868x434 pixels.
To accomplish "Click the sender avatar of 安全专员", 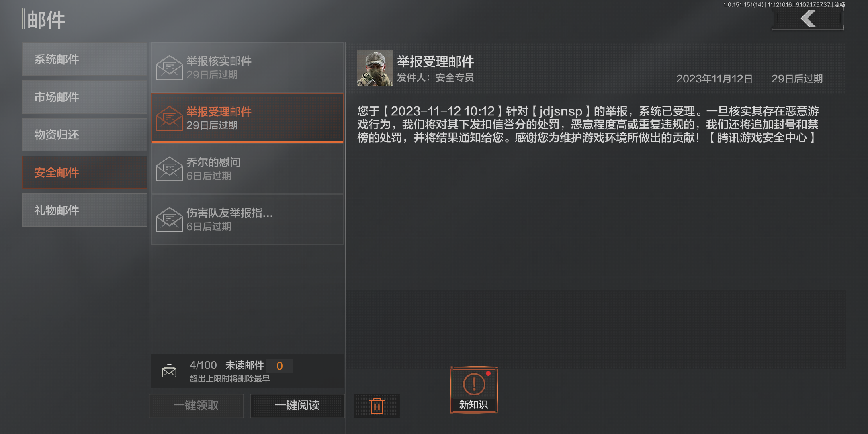I will [x=375, y=68].
